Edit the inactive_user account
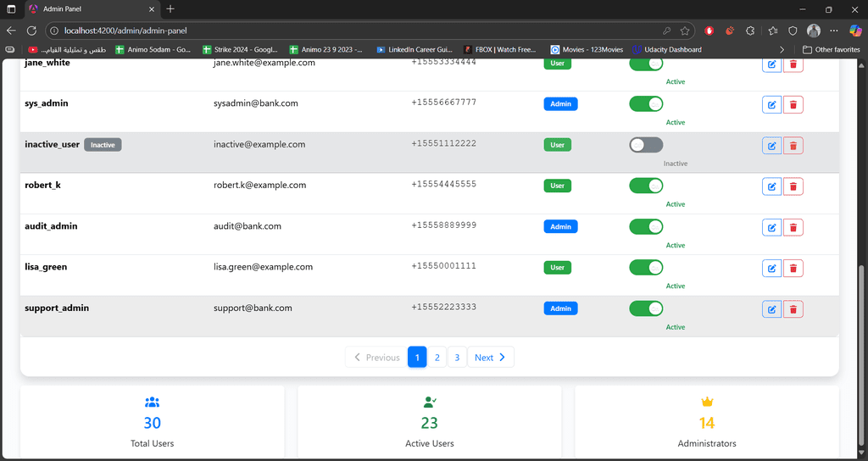The width and height of the screenshot is (868, 461). click(771, 146)
